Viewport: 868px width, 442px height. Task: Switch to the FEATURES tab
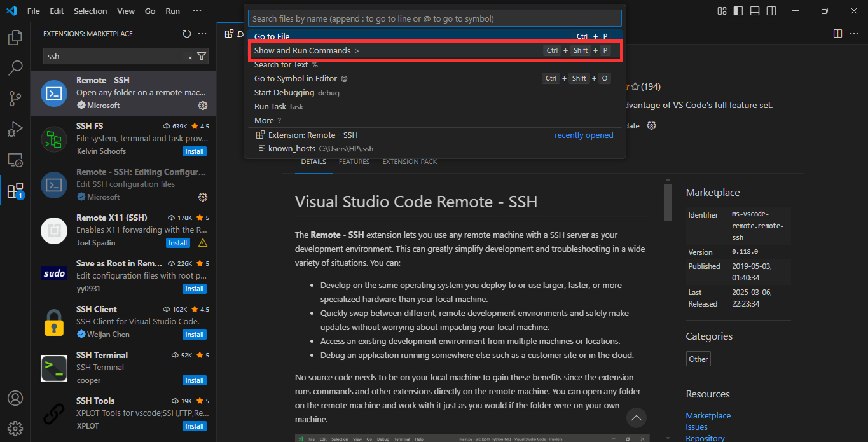(x=354, y=162)
